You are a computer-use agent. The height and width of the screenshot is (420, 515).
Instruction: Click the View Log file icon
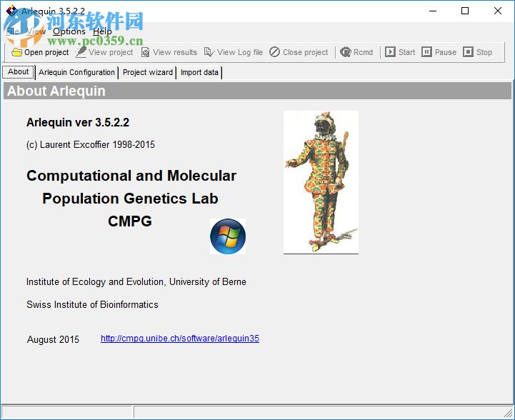coord(209,52)
